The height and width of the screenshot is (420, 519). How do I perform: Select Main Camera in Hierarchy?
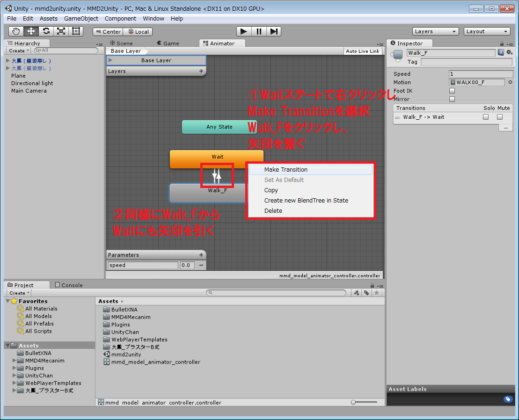(29, 91)
